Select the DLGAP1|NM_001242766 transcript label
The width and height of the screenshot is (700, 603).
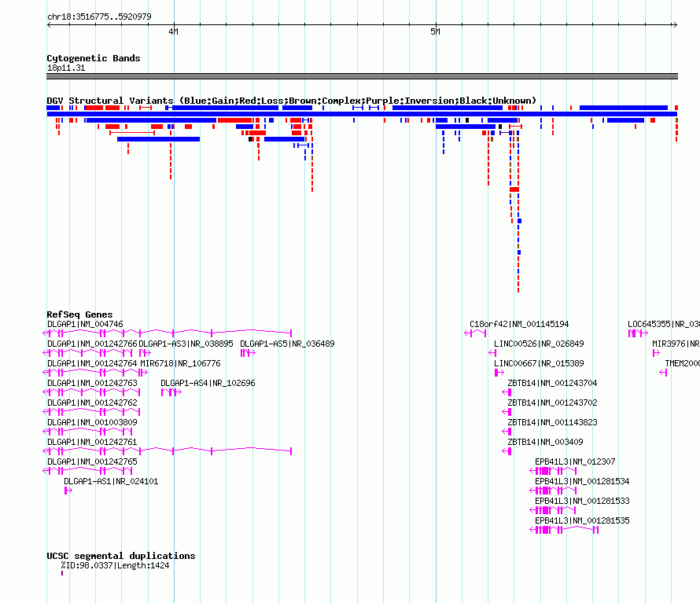point(92,344)
